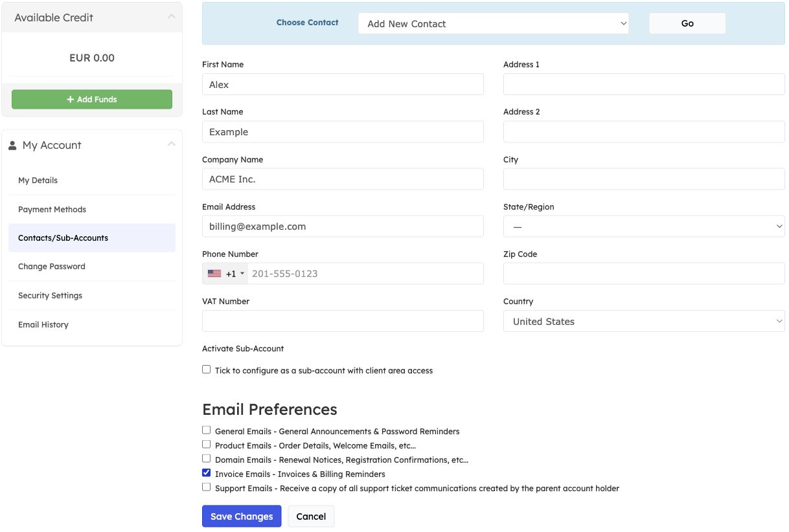Click the Email Preferences heading

click(x=269, y=410)
